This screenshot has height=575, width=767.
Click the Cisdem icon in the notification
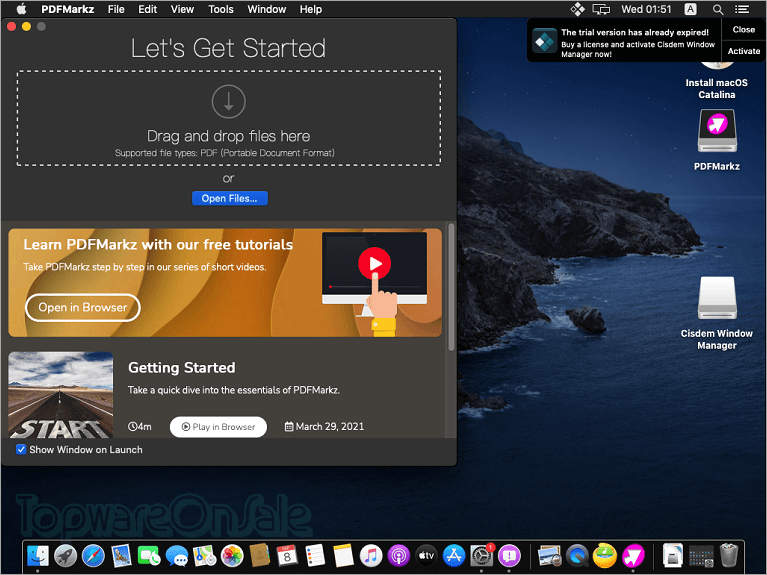coord(544,41)
